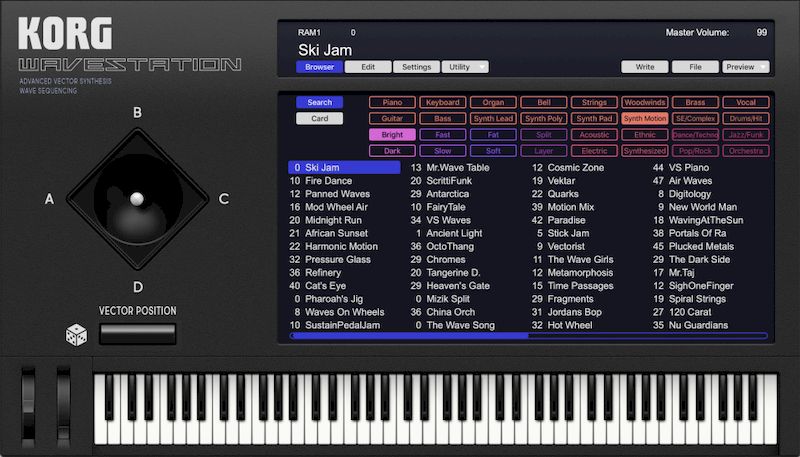Toggle the Guitar category filter

click(x=392, y=119)
